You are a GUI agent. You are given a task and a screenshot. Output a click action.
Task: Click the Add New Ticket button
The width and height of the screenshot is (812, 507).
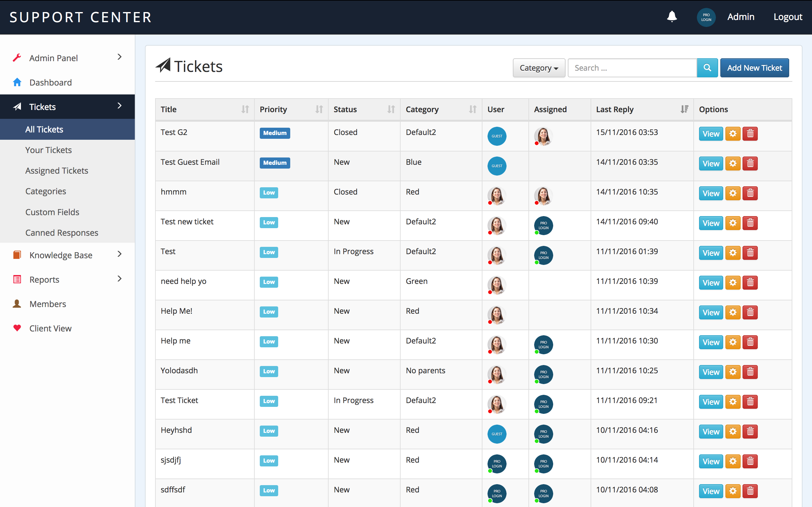754,68
